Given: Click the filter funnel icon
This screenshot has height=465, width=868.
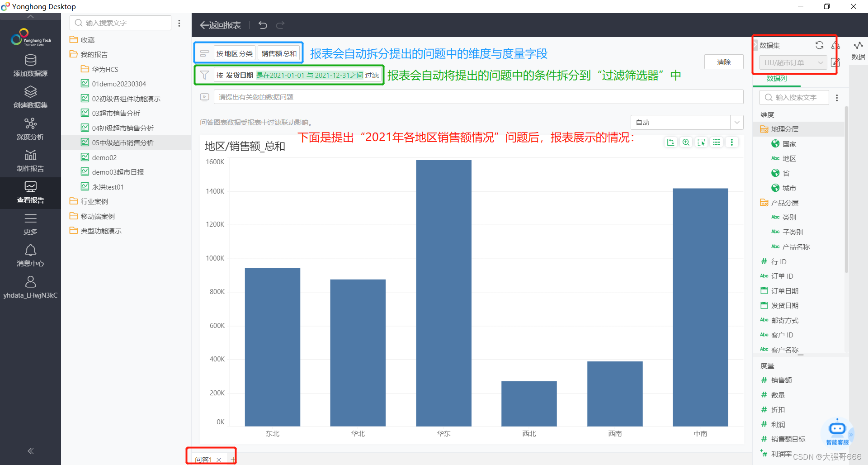Looking at the screenshot, I should (x=204, y=75).
